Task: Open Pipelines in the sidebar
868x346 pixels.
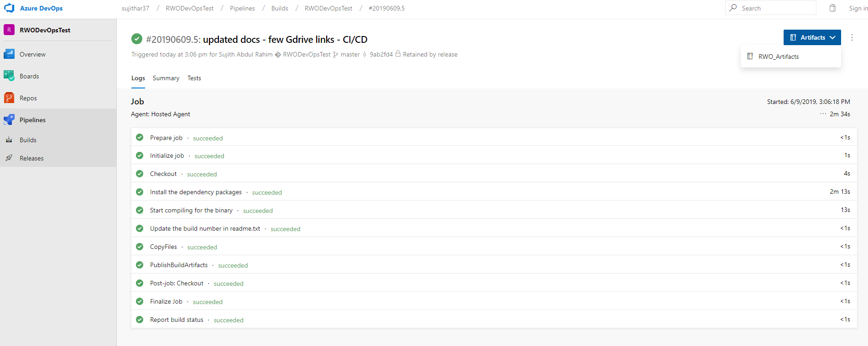Action: pyautogui.click(x=58, y=120)
